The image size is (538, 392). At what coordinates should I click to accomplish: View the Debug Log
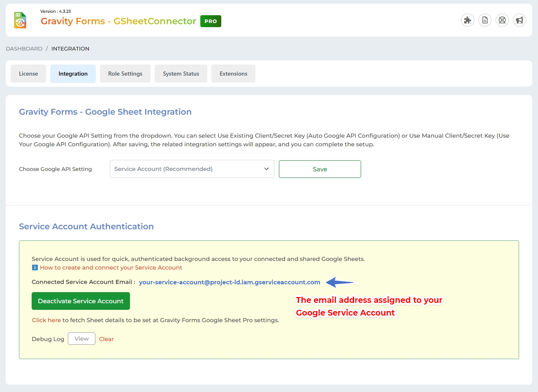(x=81, y=339)
